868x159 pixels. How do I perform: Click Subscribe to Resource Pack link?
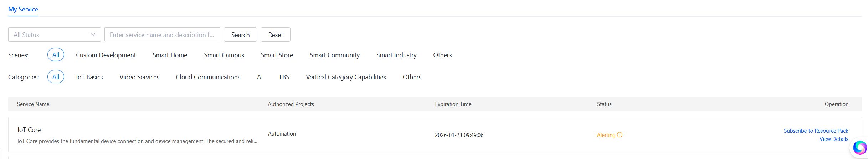click(x=816, y=131)
